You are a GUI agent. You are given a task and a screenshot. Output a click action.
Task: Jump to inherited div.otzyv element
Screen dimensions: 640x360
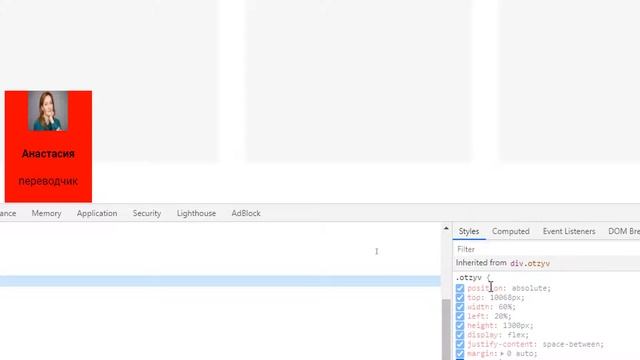(530, 263)
